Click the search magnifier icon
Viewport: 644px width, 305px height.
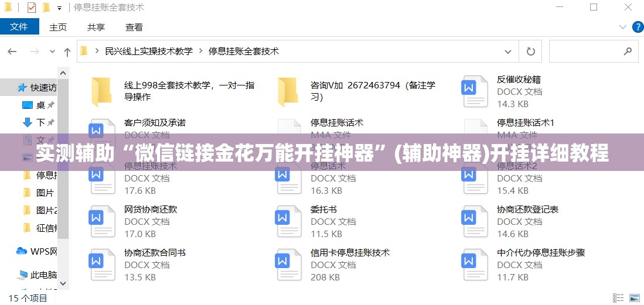628,52
